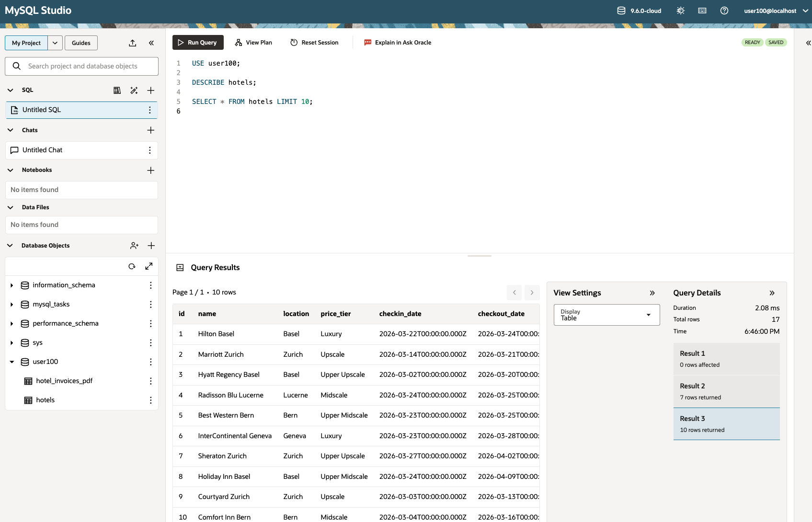Open user100 schema options menu
Viewport: 812px width, 522px height.
click(x=151, y=362)
